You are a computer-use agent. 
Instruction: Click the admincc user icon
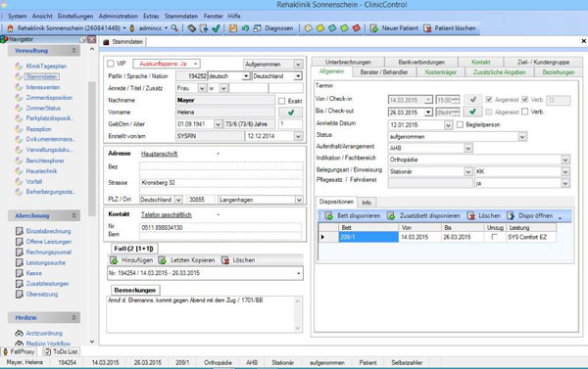[132, 28]
